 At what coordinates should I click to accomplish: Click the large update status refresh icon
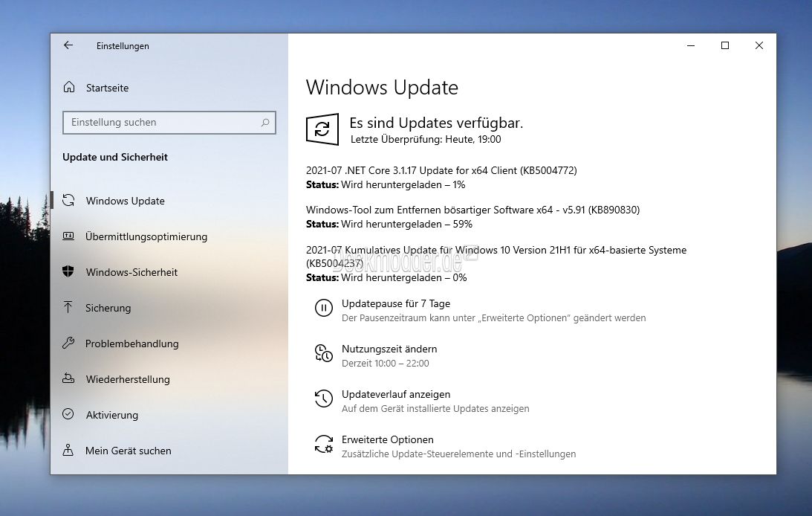[x=322, y=129]
